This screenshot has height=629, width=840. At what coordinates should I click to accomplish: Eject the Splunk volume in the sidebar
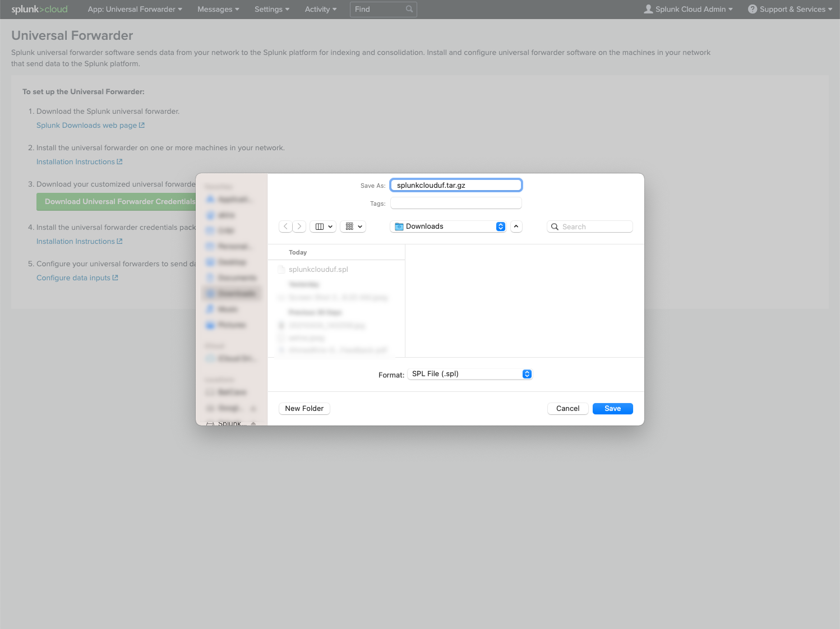click(253, 424)
